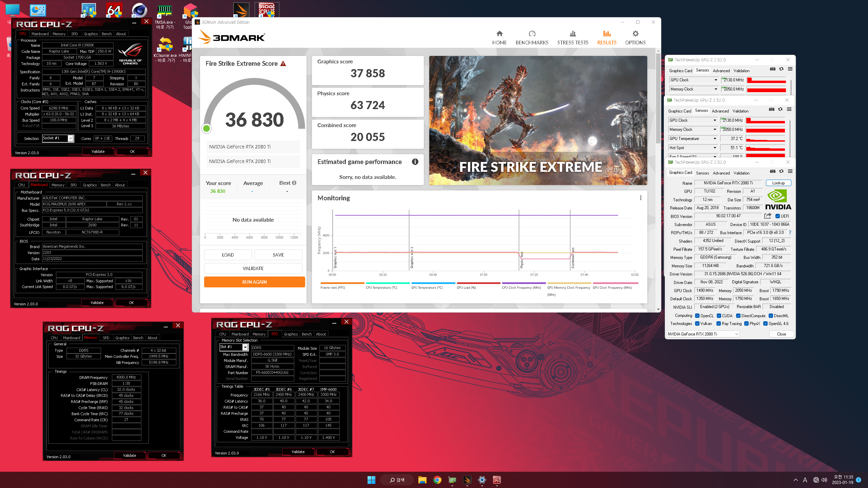The width and height of the screenshot is (868, 488).
Task: Click the CPU Clock Frequency purple legend bar
Action: point(524,283)
